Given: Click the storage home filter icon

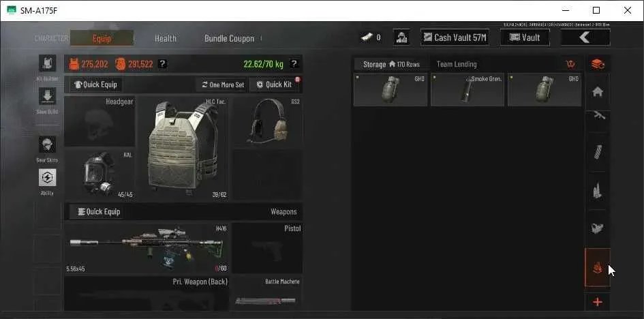Looking at the screenshot, I should point(598,92).
